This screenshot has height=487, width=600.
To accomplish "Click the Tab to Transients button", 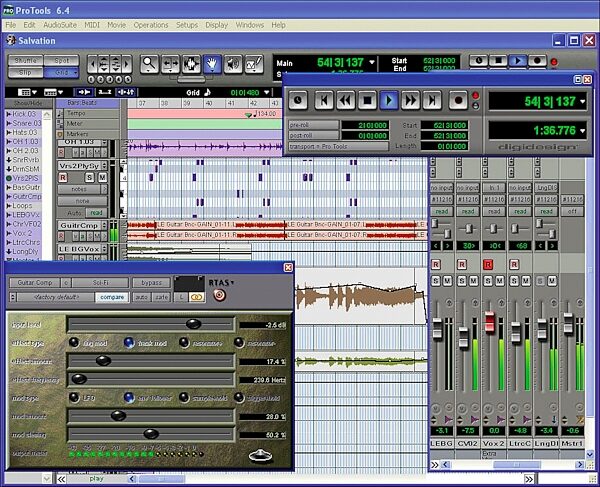I will (83, 92).
